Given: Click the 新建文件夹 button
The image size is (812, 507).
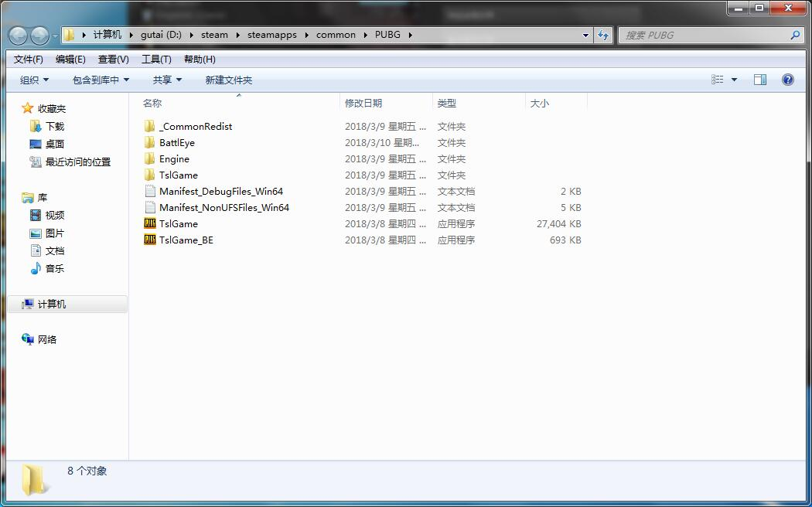Looking at the screenshot, I should click(229, 80).
